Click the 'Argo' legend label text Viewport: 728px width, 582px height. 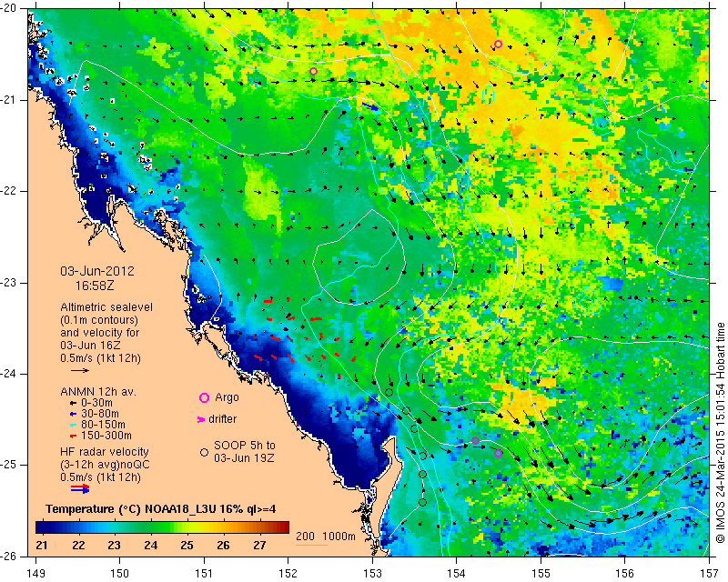227,397
